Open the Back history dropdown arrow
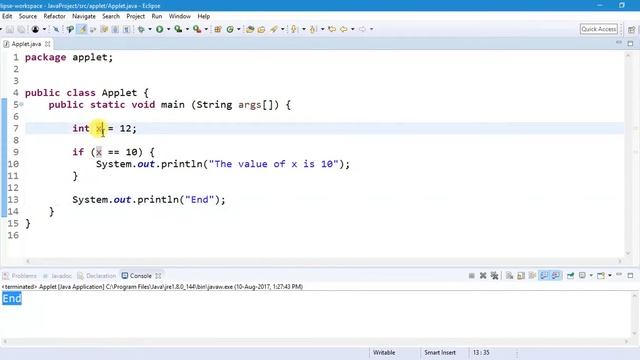The width and height of the screenshot is (640, 360). [353, 29]
